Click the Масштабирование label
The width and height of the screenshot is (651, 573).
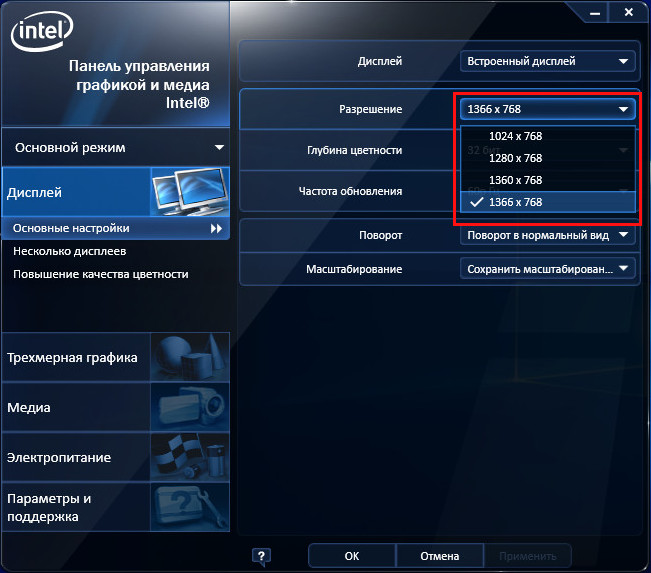click(x=354, y=269)
